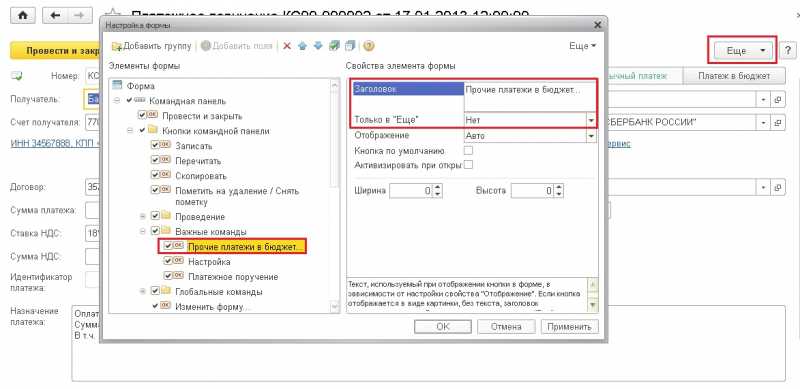This screenshot has height=389, width=800.
Task: Click the check-all items toolbar icon
Action: pos(334,46)
